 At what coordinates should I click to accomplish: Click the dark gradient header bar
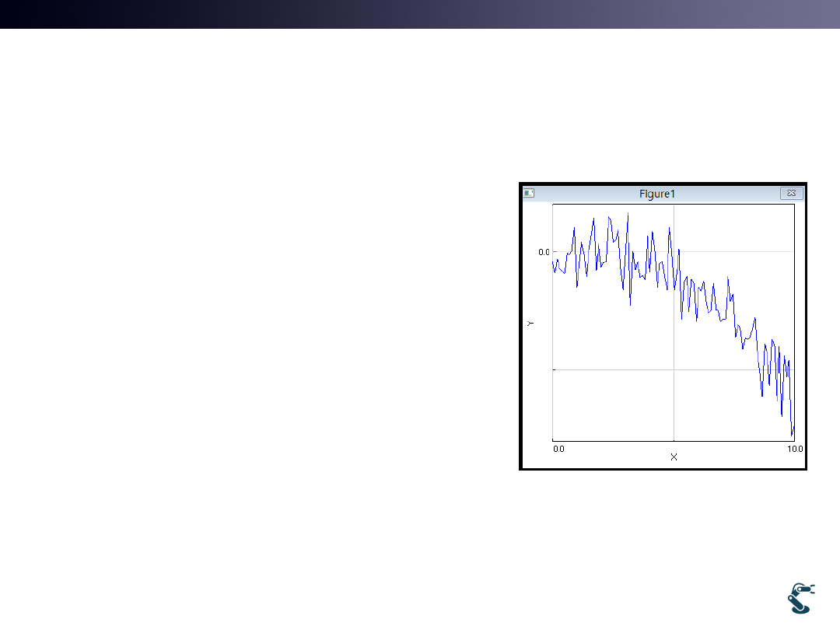pos(420,14)
